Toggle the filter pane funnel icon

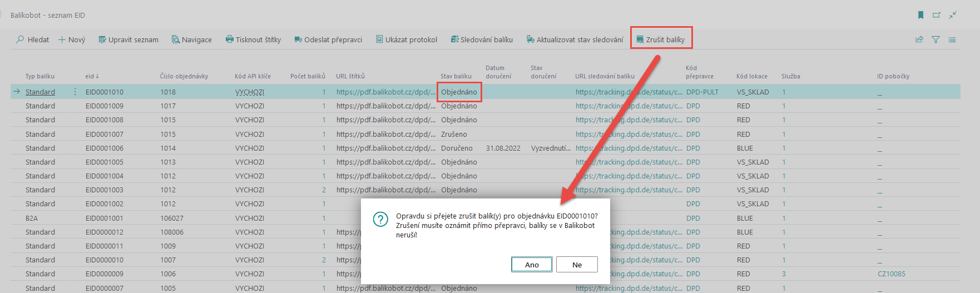936,39
